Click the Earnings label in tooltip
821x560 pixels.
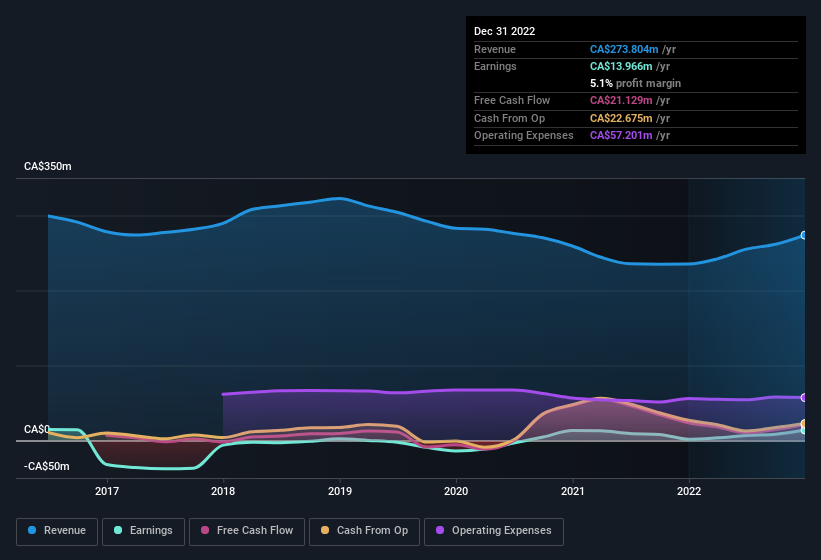[495, 66]
